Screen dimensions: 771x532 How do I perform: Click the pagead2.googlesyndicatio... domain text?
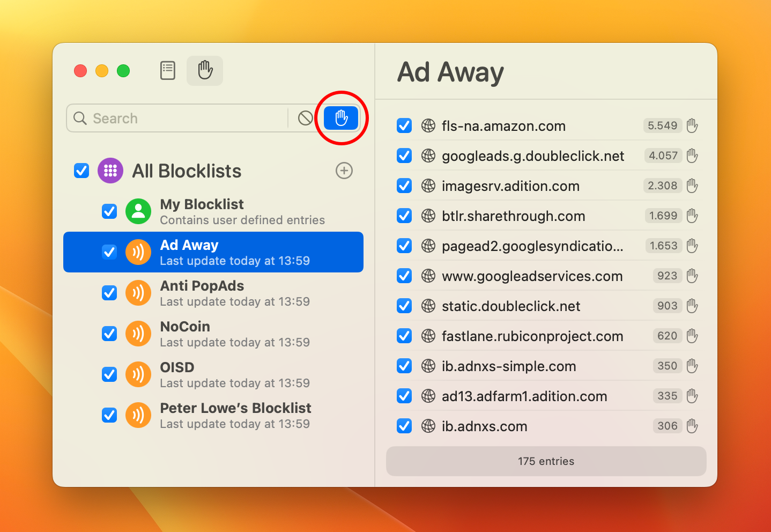pyautogui.click(x=532, y=246)
